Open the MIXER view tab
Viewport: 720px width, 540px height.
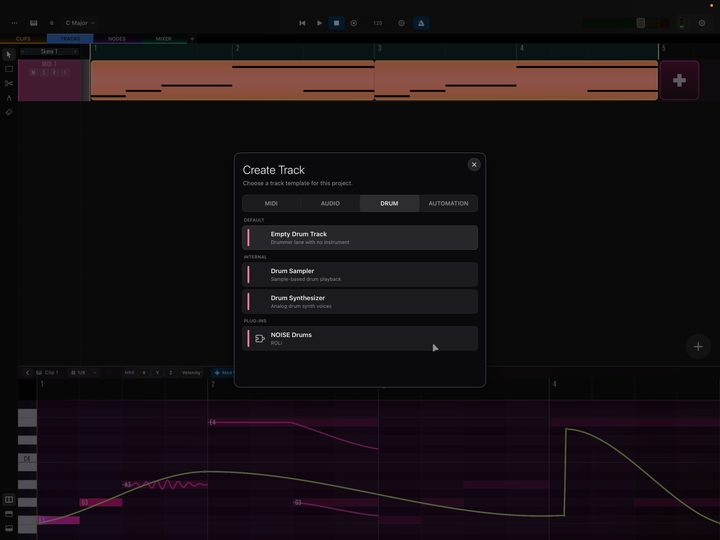[x=163, y=39]
